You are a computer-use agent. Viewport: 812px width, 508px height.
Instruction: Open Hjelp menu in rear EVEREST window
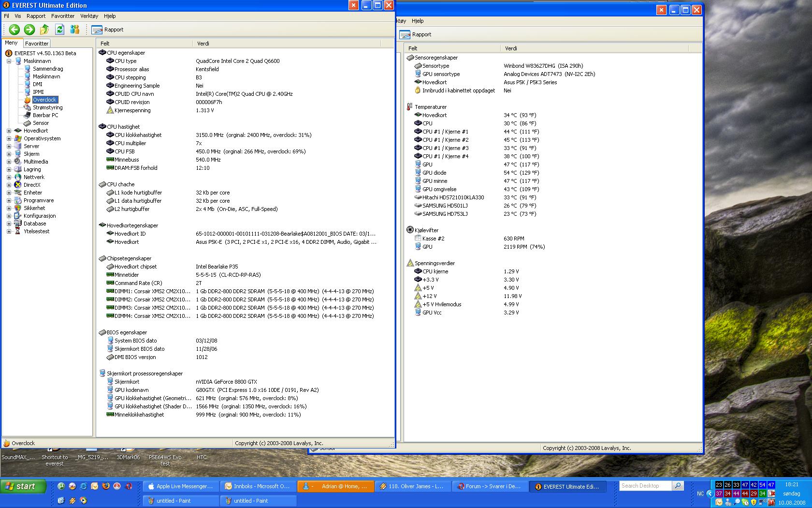click(418, 21)
